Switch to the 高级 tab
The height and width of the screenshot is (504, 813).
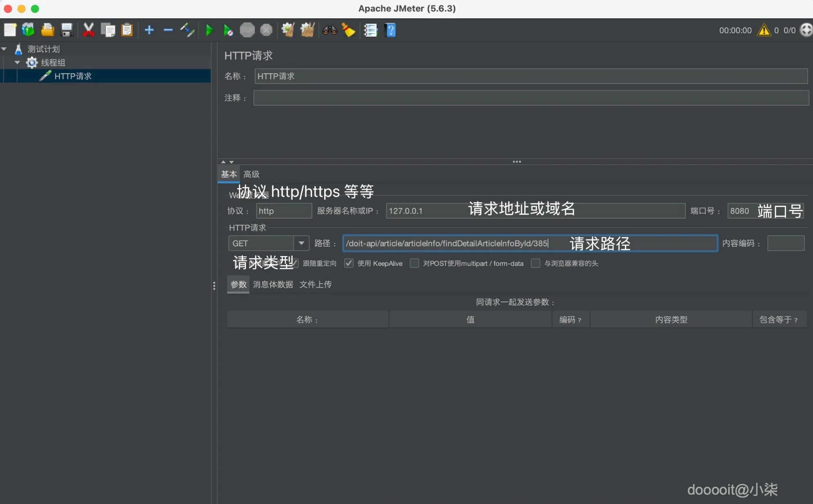click(251, 174)
